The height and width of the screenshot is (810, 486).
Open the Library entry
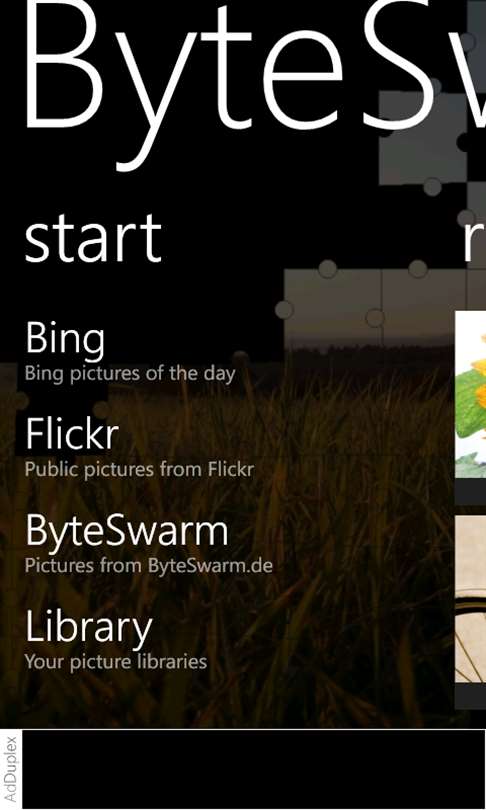[89, 628]
